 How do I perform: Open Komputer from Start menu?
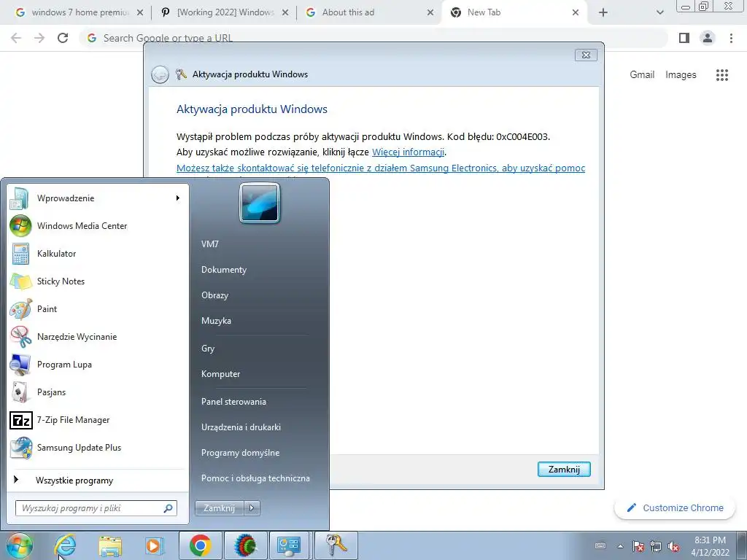pos(220,374)
